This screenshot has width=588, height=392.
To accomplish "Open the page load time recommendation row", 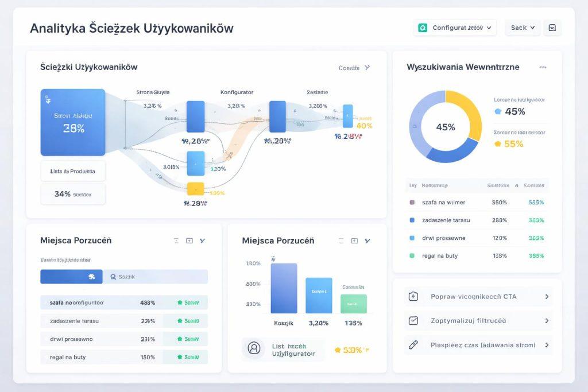I will 478,345.
